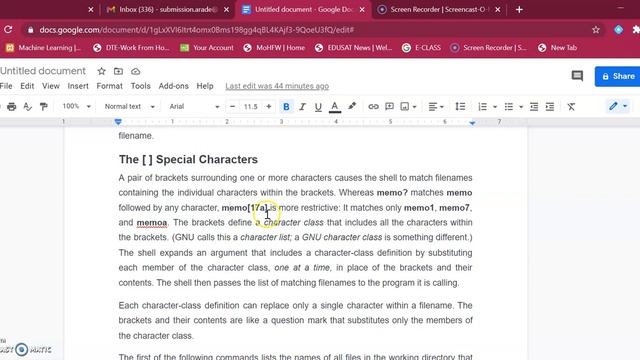This screenshot has height=360, width=640.
Task: Open the Help menu
Action: [x=205, y=86]
